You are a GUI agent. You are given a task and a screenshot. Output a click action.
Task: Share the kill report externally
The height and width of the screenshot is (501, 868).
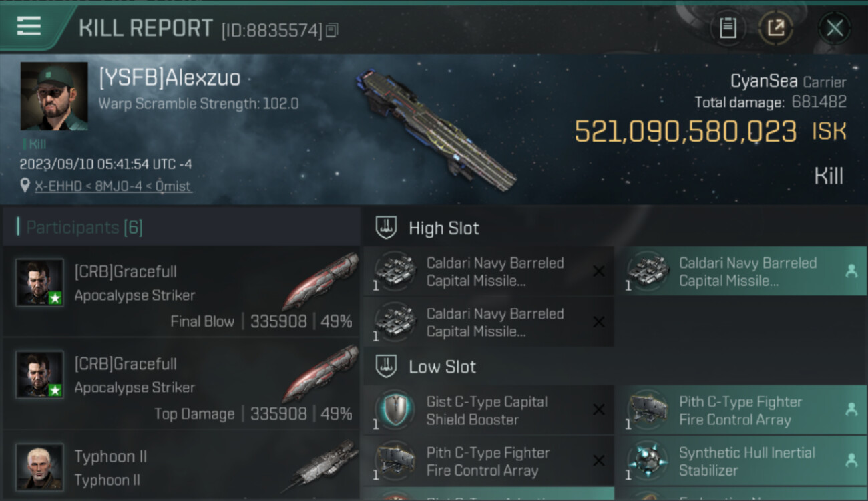point(775,28)
